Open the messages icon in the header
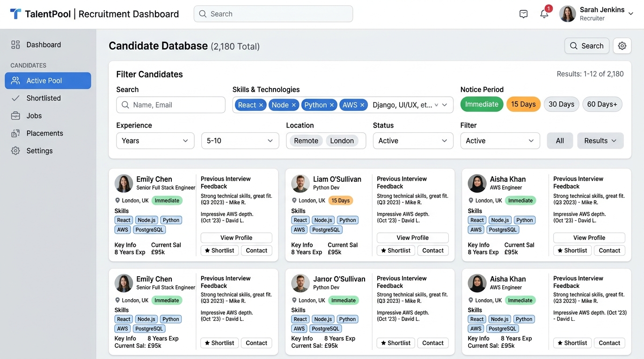Viewport: 644px width, 359px height. point(523,14)
